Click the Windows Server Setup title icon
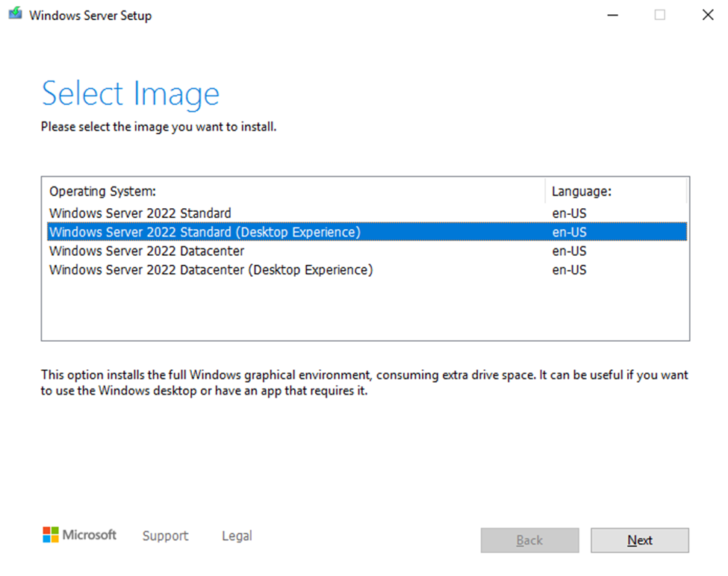Screen dimensions: 728x576 tap(15, 14)
